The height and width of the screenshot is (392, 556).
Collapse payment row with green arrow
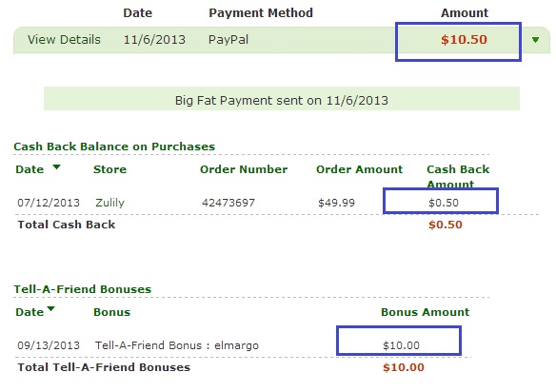coord(535,40)
